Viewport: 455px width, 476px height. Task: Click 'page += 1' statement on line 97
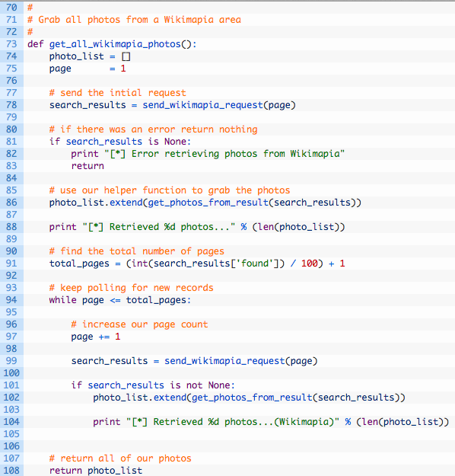96,337
